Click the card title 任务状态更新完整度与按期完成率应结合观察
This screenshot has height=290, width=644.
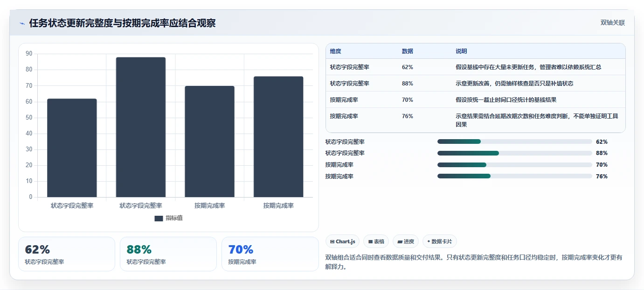pyautogui.click(x=122, y=23)
